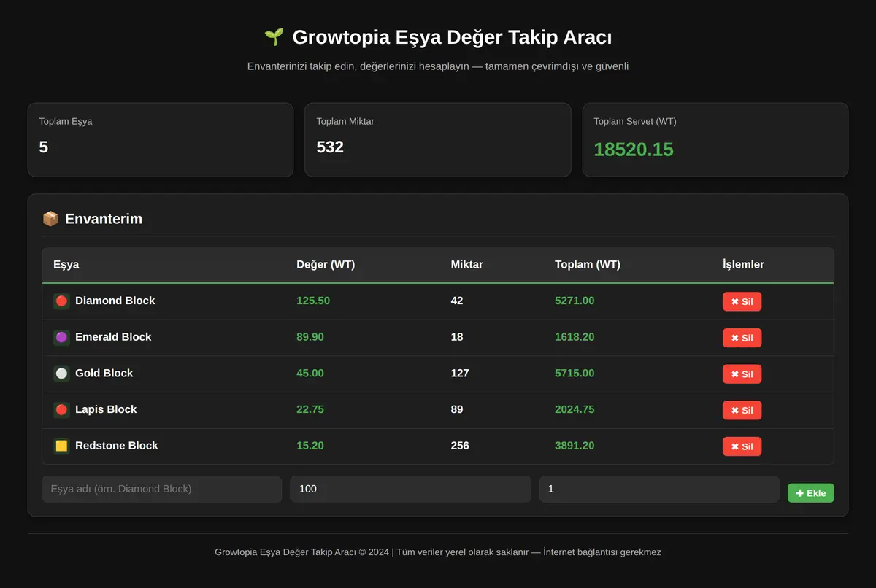Click the 5715.00 total cell
876x588 pixels.
coord(575,373)
